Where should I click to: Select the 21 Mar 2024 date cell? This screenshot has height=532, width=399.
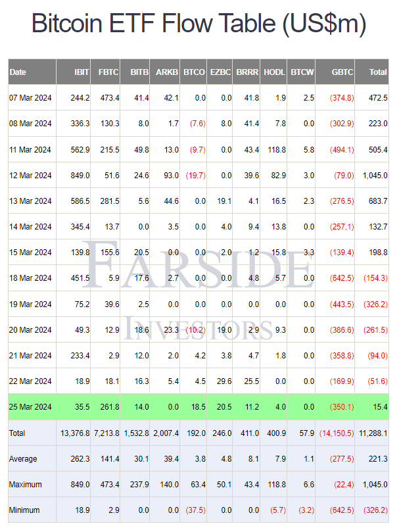pos(32,356)
